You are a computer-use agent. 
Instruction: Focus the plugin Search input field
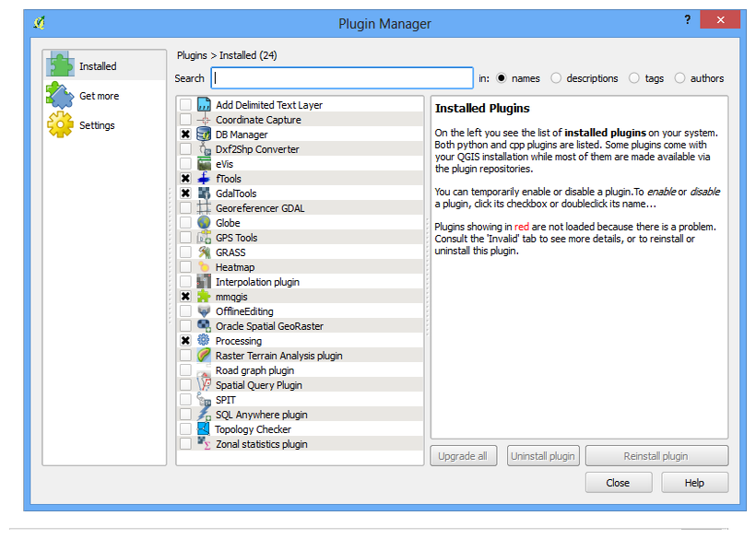pyautogui.click(x=342, y=78)
